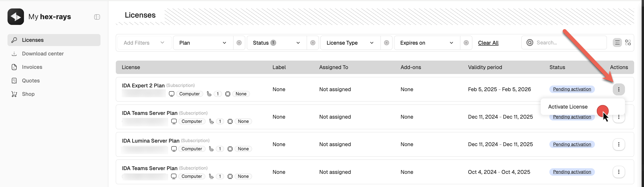Switch to grid view layout
644x187 pixels.
coord(628,43)
